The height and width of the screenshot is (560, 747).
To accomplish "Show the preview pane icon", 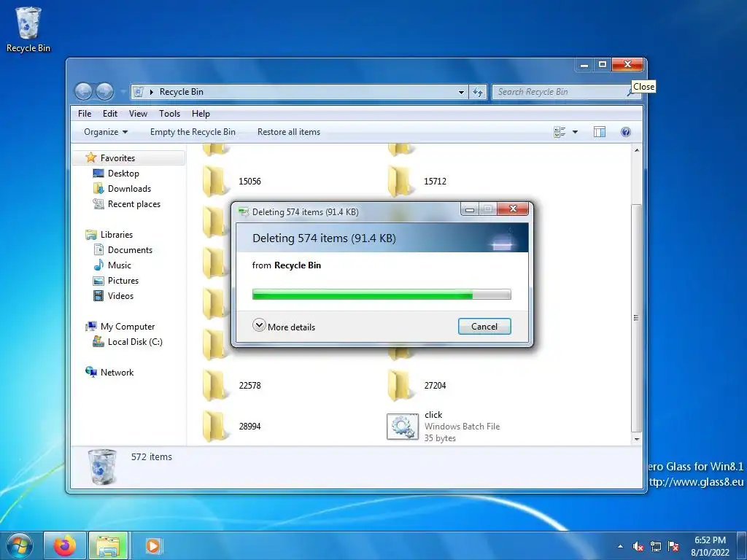I will point(600,132).
